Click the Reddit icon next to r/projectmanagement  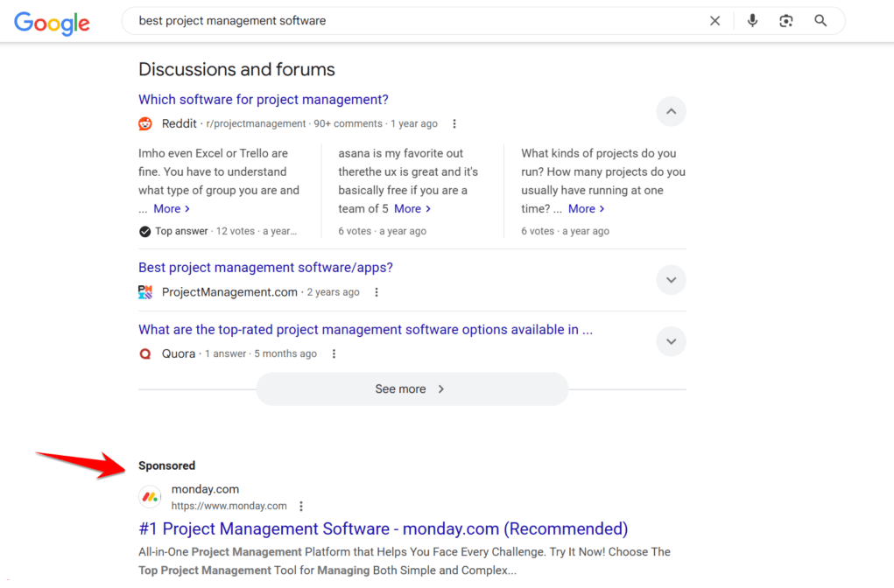[144, 123]
